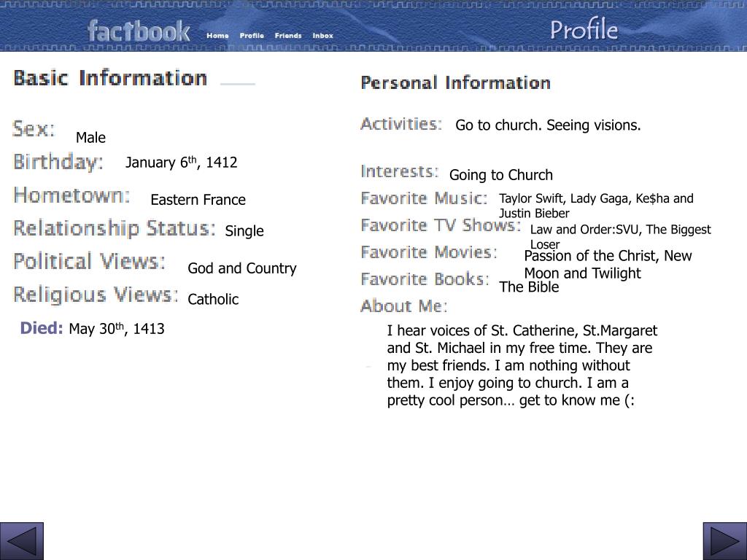Open the Home menu link

point(217,36)
